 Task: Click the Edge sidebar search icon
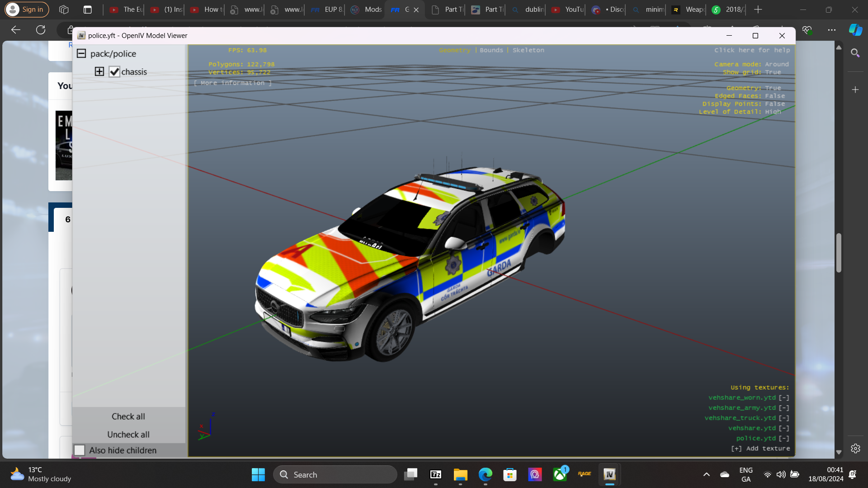855,53
